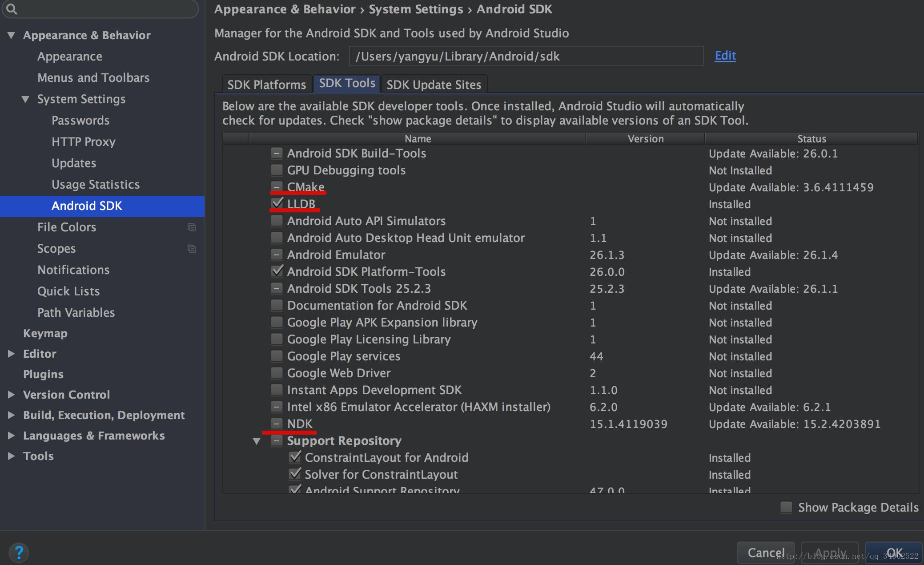Switch to the SDK Platforms tab

[x=267, y=85]
